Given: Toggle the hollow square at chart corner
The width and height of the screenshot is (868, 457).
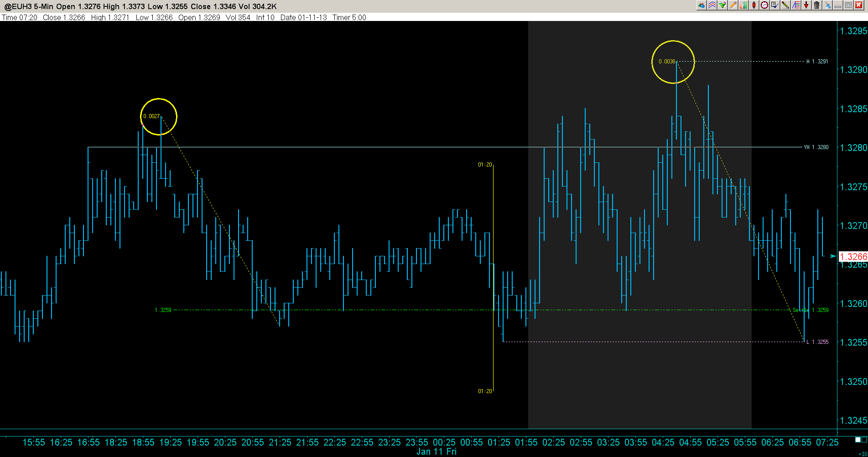Looking at the screenshot, I should (x=864, y=440).
